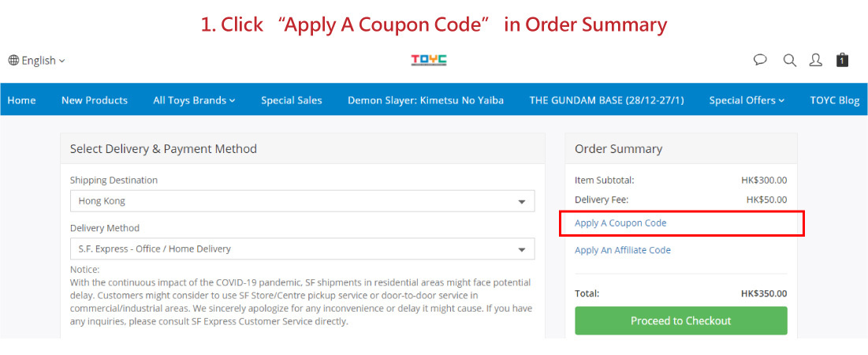The height and width of the screenshot is (355, 868).
Task: Open the shopping bag cart icon
Action: click(x=842, y=60)
